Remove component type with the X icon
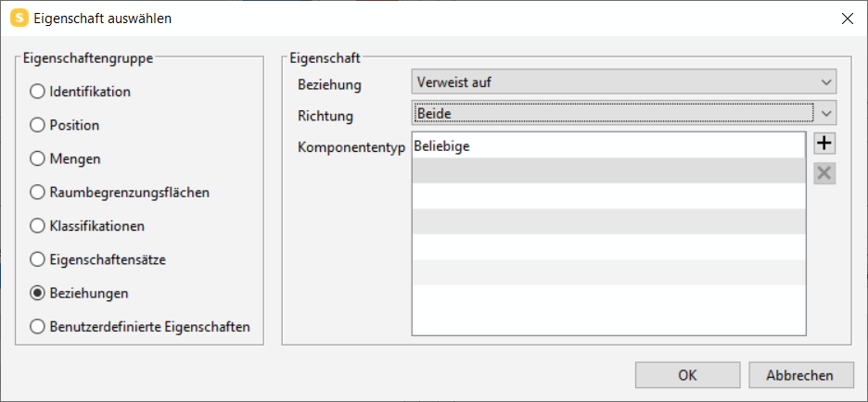The height and width of the screenshot is (402, 868). [x=824, y=173]
